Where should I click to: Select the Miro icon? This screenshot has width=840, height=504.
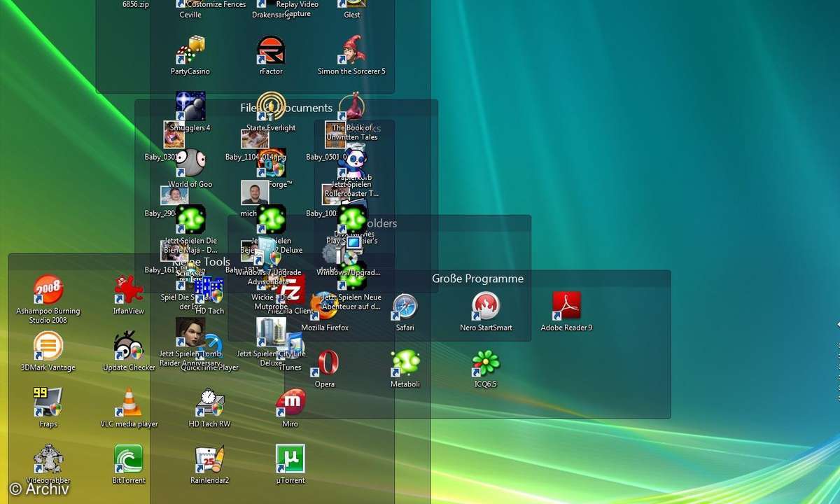[x=290, y=402]
